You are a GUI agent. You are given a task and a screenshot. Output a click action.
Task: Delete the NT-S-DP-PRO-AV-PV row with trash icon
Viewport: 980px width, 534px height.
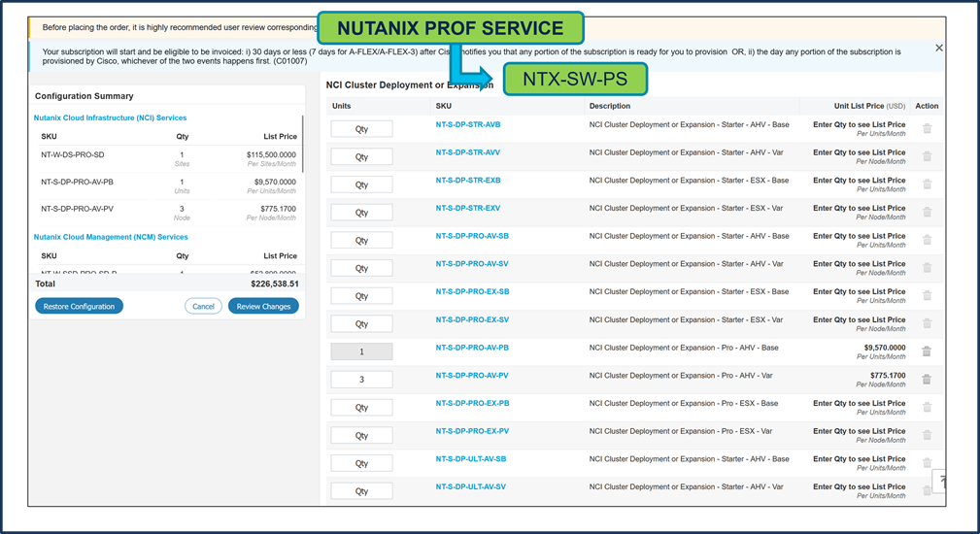click(x=927, y=379)
